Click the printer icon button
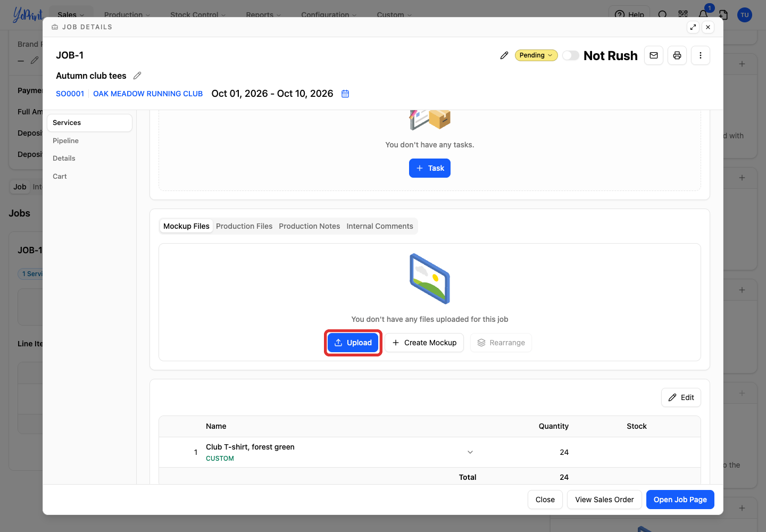Screen dimensions: 766x532 pyautogui.click(x=677, y=55)
